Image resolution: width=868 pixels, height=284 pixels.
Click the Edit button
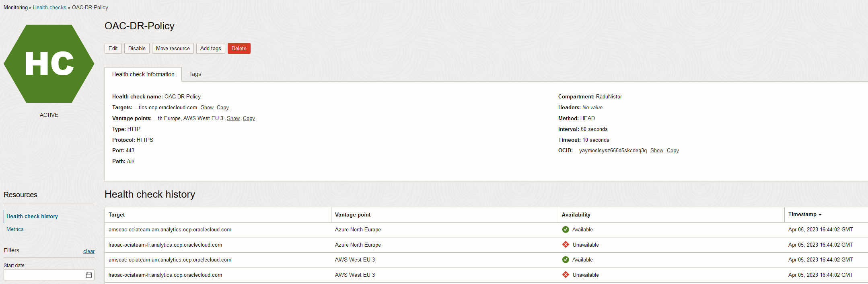[x=113, y=49]
